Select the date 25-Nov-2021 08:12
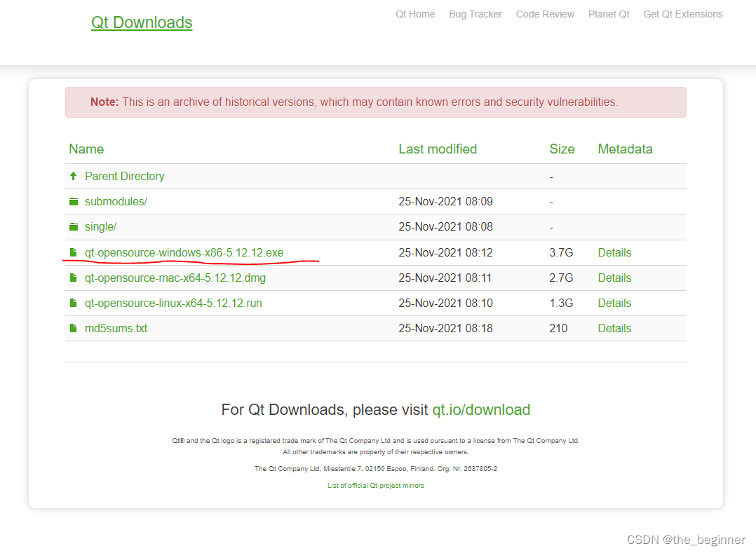Image resolution: width=756 pixels, height=553 pixels. pos(445,253)
